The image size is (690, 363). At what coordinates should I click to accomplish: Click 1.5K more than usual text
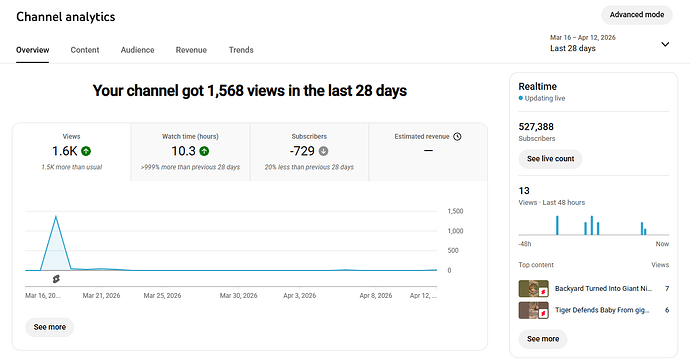coord(72,167)
